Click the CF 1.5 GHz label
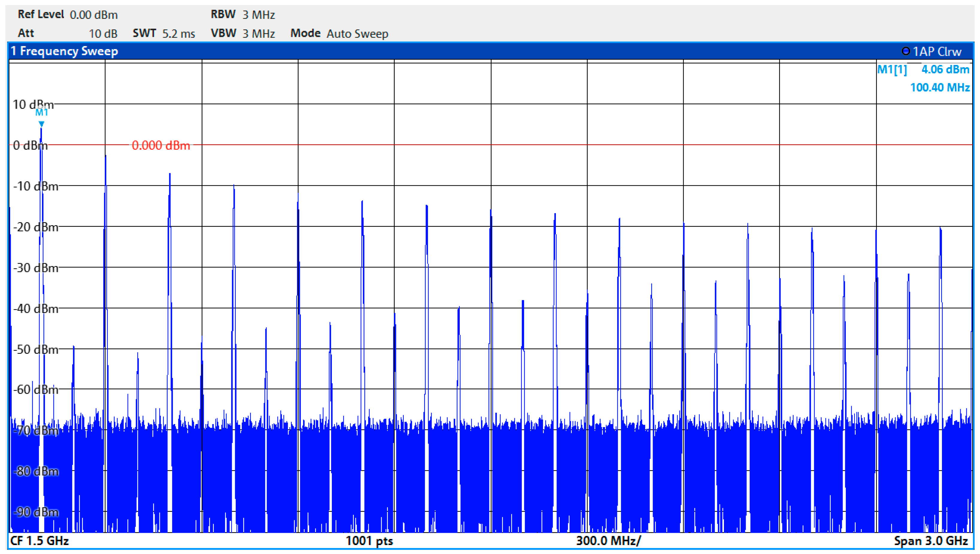Image resolution: width=980 pixels, height=554 pixels. (x=39, y=540)
